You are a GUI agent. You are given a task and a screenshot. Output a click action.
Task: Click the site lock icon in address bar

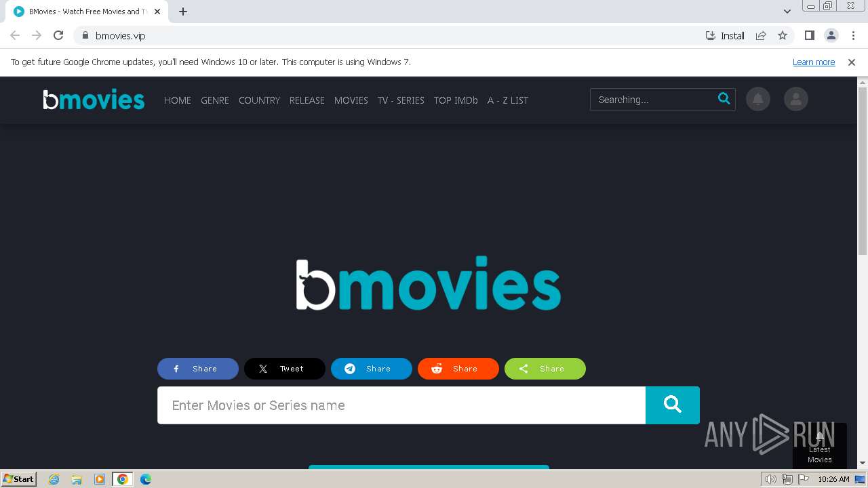point(85,35)
